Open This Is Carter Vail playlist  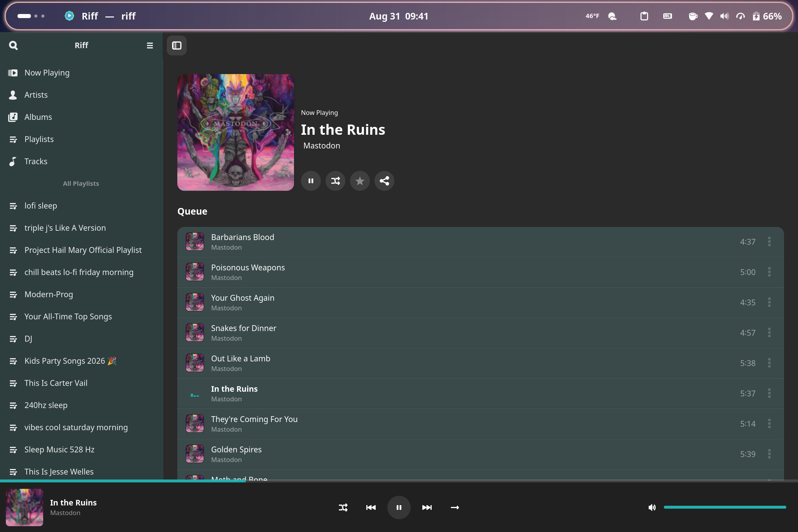click(x=81, y=383)
